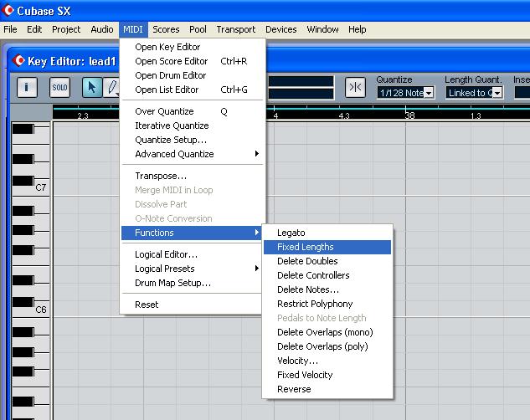Open the Help menu
The image size is (530, 420).
pos(358,29)
